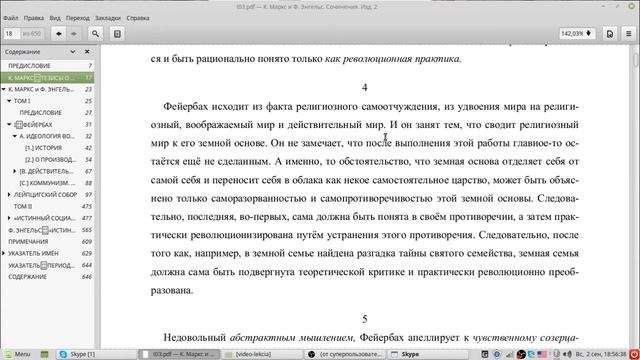Select ПРЕДИСЛОВИЕ entry on page 27
Viewport: 640px width, 360px height.
coord(47,113)
